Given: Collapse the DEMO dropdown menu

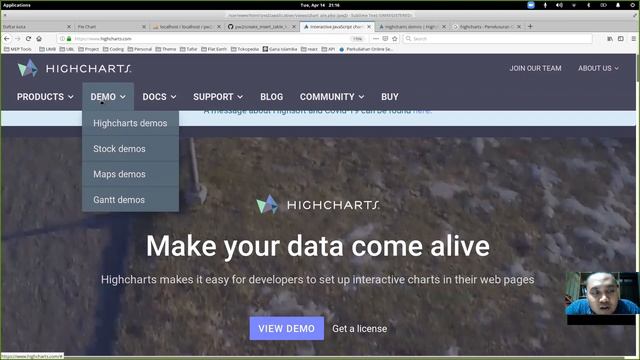Looking at the screenshot, I should tap(108, 97).
